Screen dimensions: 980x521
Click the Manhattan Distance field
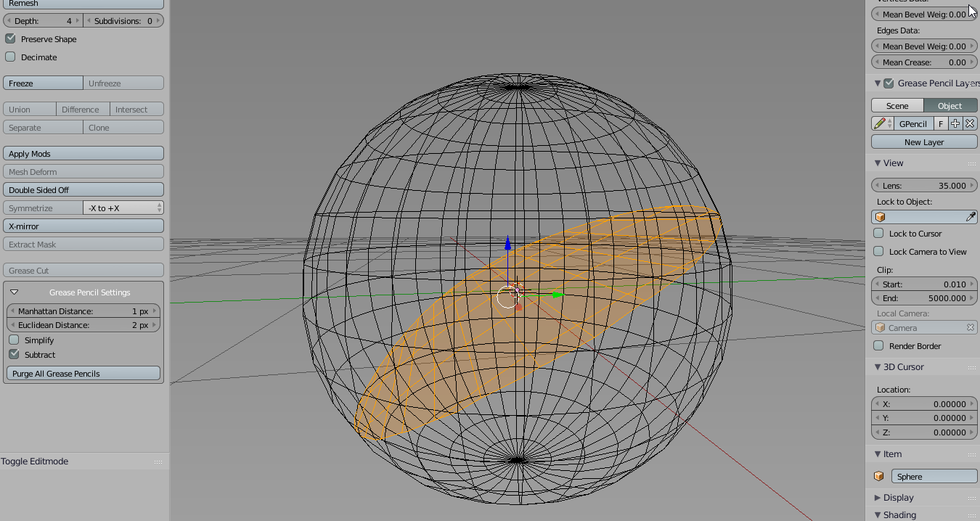tap(83, 311)
